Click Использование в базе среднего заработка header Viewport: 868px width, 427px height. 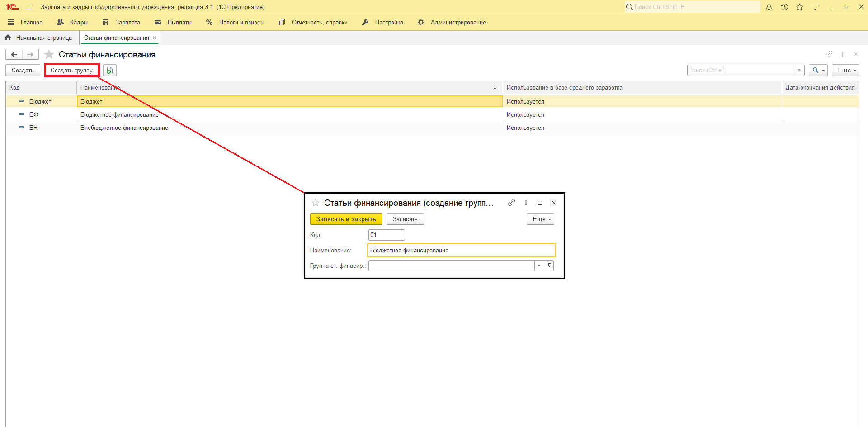click(x=642, y=88)
